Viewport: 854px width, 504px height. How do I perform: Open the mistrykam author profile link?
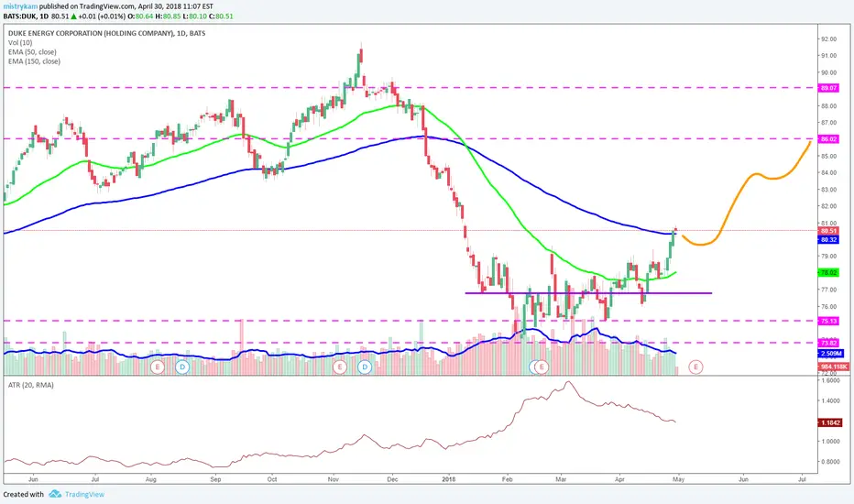click(21, 7)
